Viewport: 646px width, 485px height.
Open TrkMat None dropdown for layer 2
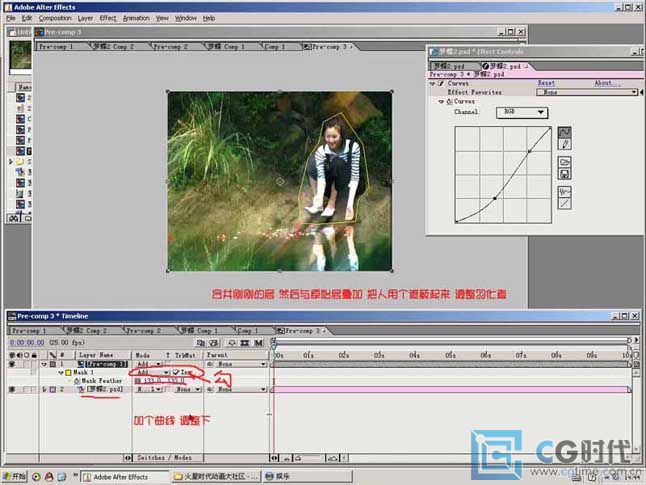click(187, 389)
